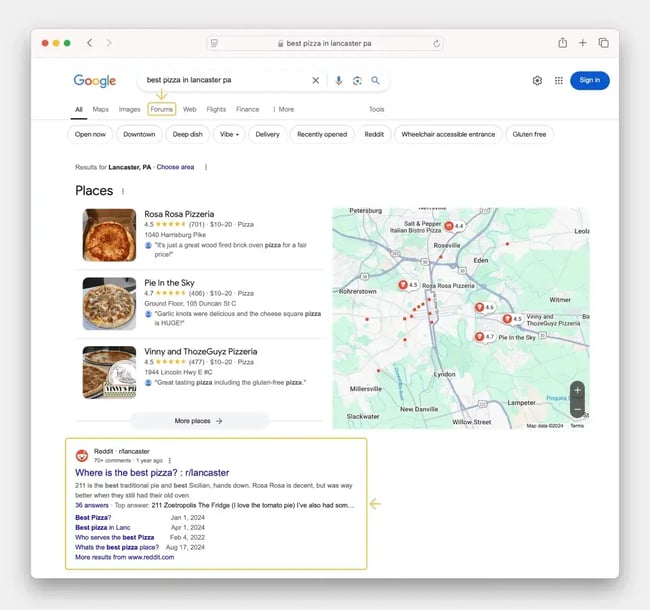Click the Rosa Rosa Pizzeria pizza thumbnail

tap(109, 235)
